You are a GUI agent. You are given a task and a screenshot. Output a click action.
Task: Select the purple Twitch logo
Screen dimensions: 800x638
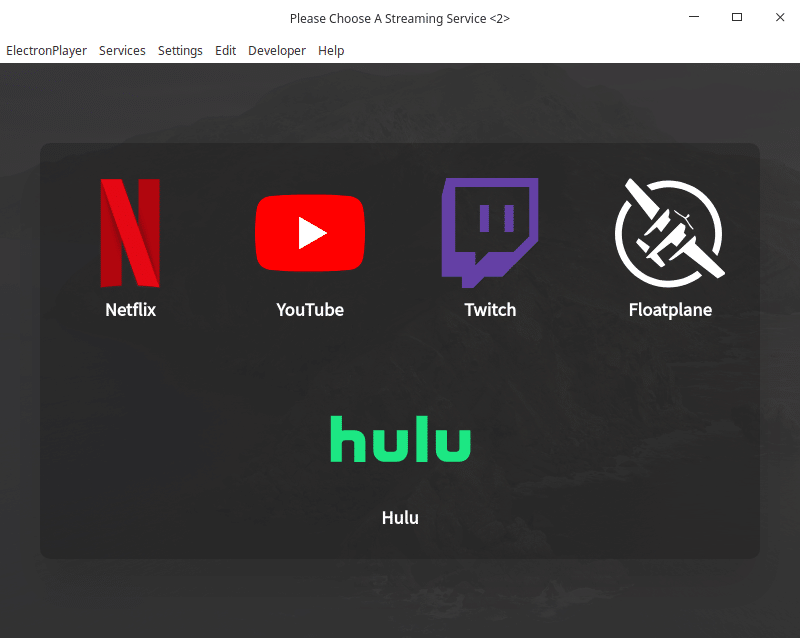click(x=490, y=232)
